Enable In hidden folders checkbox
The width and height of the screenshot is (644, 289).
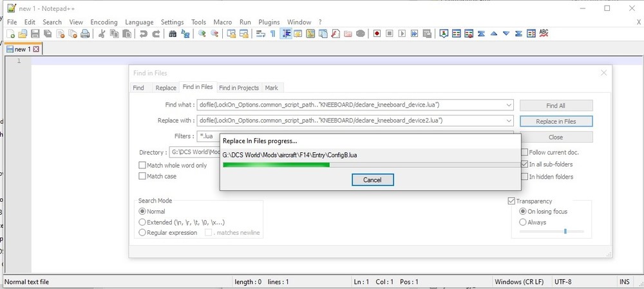tap(524, 177)
